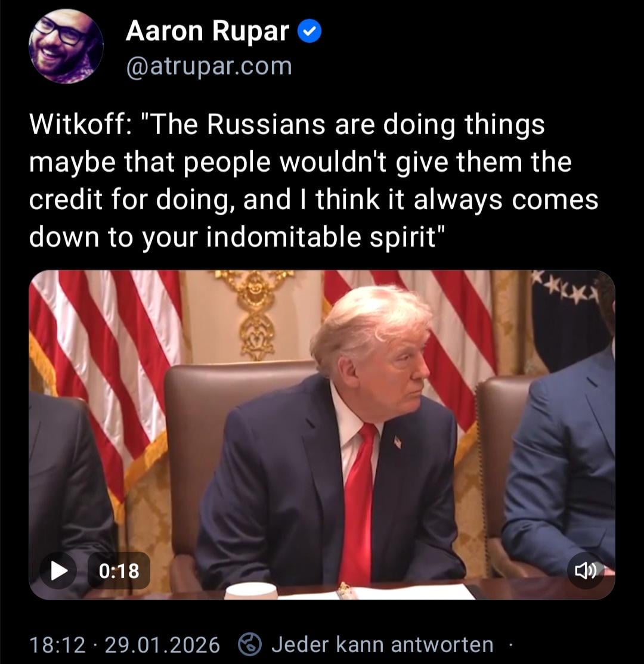The width and height of the screenshot is (644, 664).
Task: Click the words 'indomitable spirit' in the post
Action: tap(321, 237)
